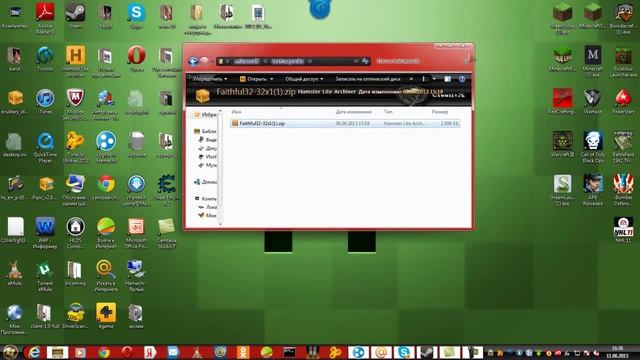640x360 pixels.
Task: Open the NHL 11 desktop shortcut
Action: click(x=623, y=230)
